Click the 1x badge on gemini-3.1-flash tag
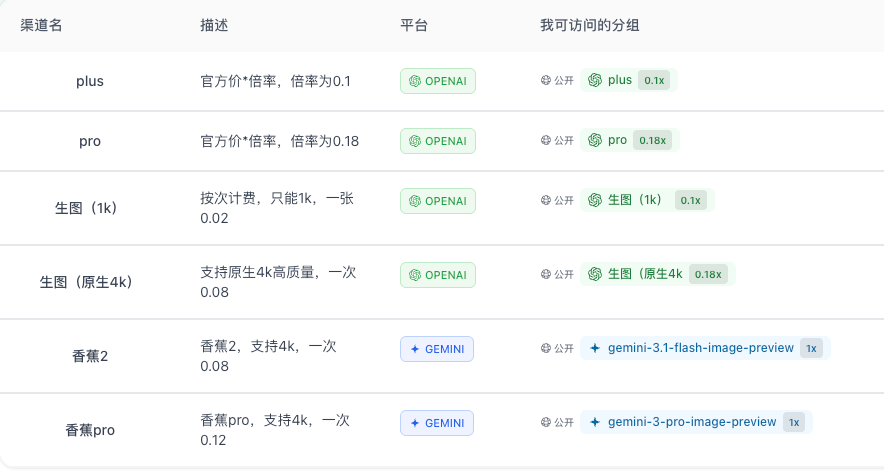884x474 pixels. click(x=811, y=348)
